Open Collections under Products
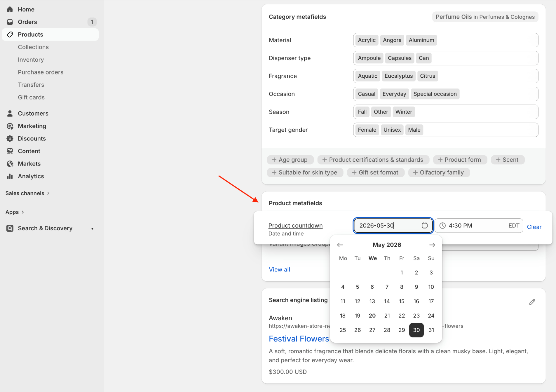This screenshot has width=556, height=392. [33, 47]
